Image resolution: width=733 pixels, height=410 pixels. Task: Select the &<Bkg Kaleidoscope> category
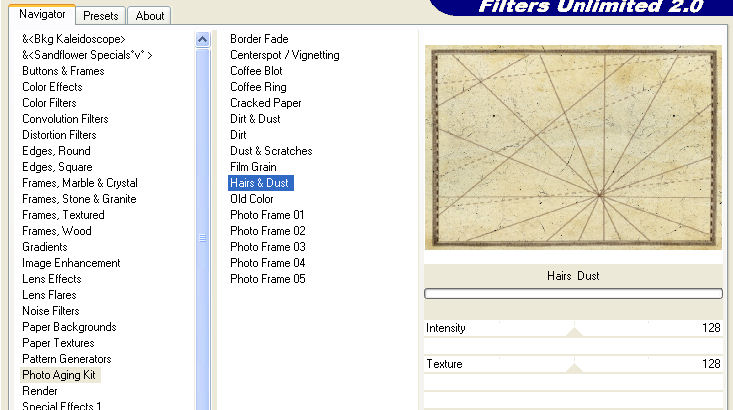coord(74,39)
